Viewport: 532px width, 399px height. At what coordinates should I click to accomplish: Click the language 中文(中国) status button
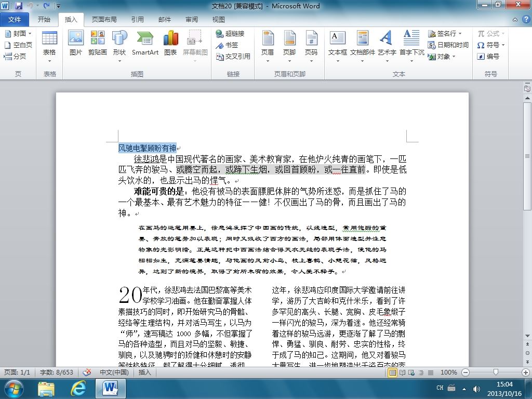point(114,372)
